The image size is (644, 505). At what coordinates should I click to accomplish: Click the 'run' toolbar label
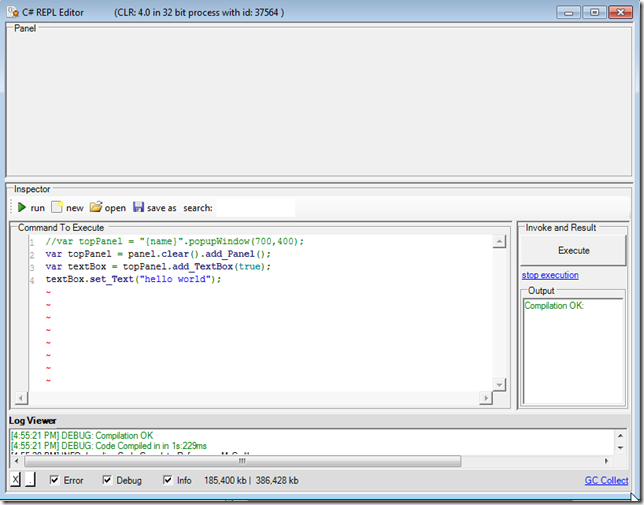(x=37, y=208)
